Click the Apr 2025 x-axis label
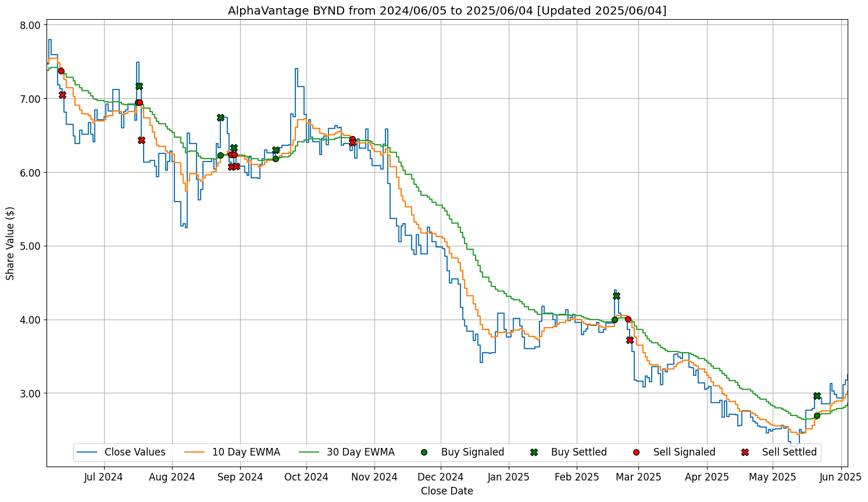 [707, 477]
